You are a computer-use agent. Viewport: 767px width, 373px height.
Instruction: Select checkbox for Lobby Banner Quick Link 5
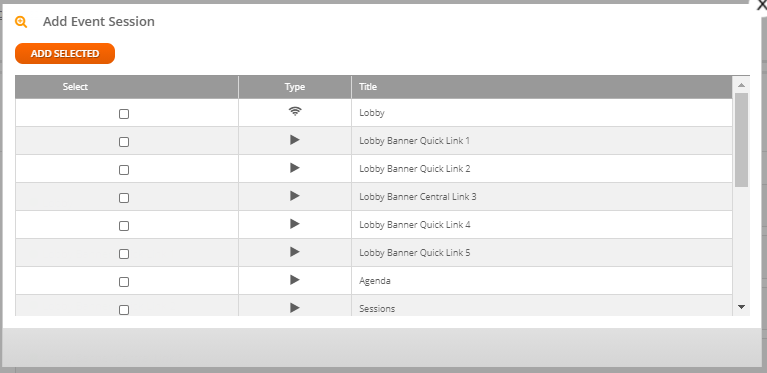[x=124, y=254]
